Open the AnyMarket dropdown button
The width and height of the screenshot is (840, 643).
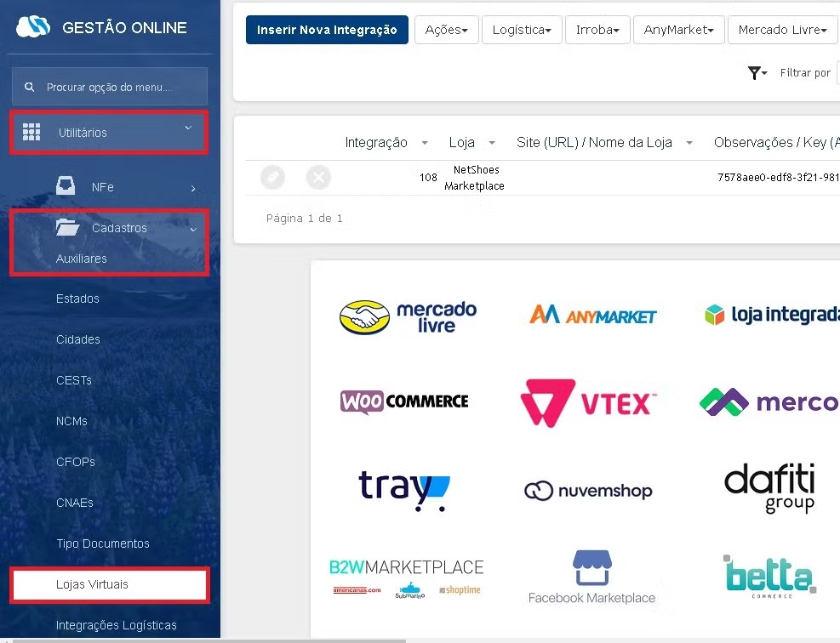679,30
